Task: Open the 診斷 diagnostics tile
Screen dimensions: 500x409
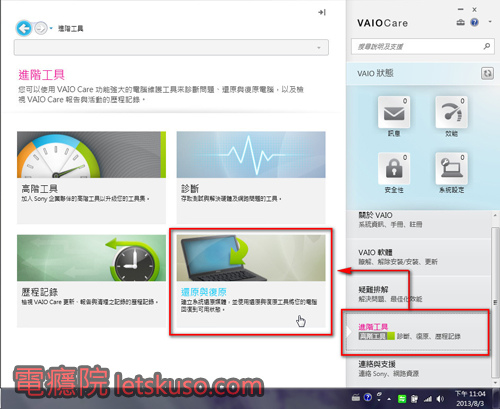Action: click(x=251, y=177)
